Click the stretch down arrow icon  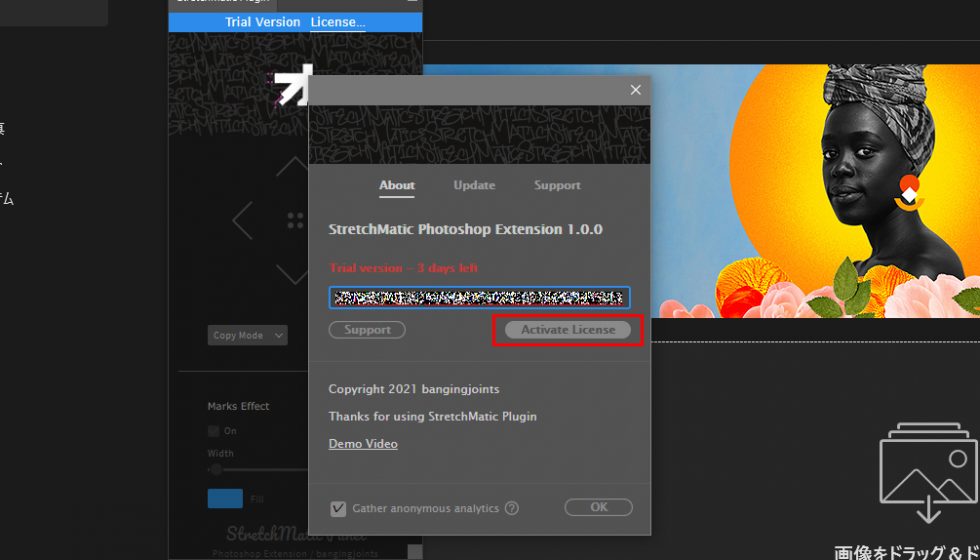(x=292, y=274)
